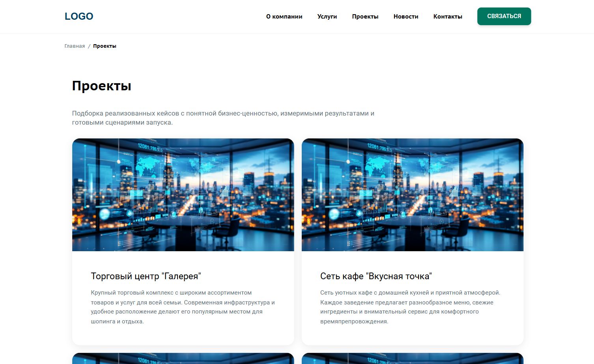This screenshot has width=594, height=364.
Task: Return to Главная via breadcrumb
Action: [75, 46]
